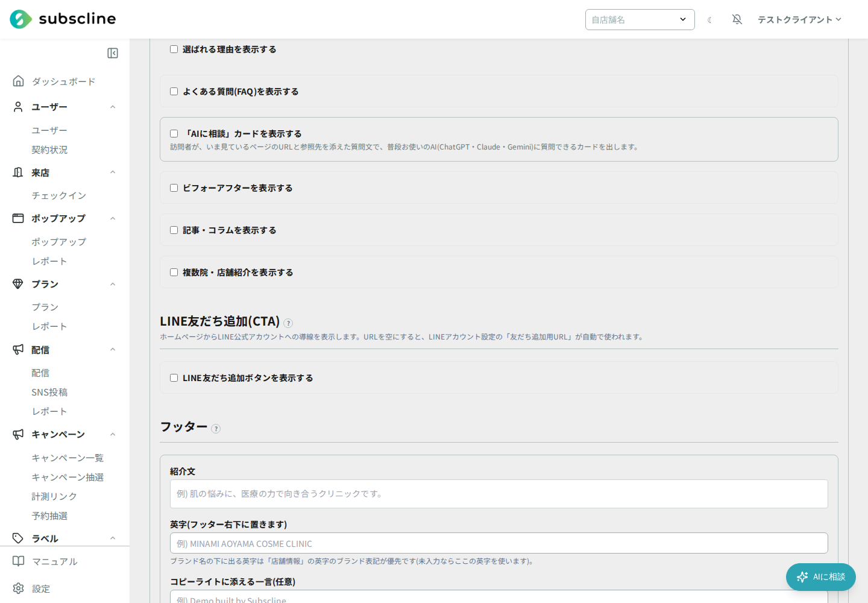868x603 pixels.
Task: Click the help icon beside LINE友だち追加(CTA)
Action: click(x=288, y=323)
